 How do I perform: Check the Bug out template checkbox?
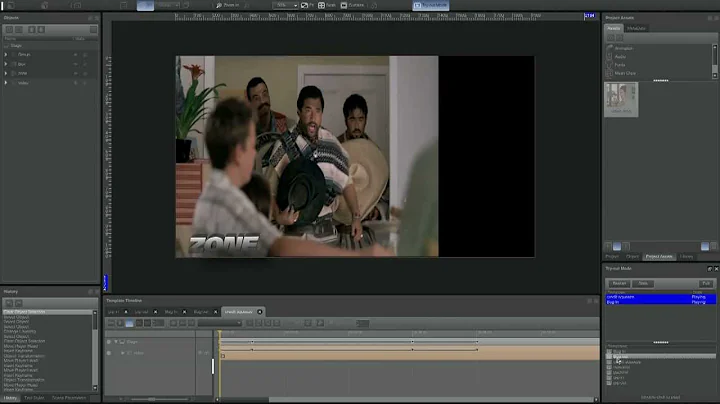(x=609, y=357)
